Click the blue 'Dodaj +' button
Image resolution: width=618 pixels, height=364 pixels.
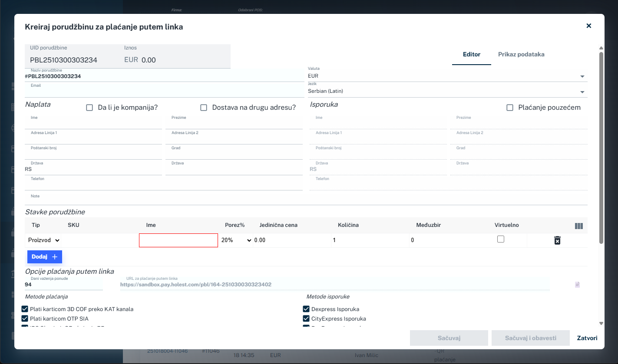[x=44, y=256]
